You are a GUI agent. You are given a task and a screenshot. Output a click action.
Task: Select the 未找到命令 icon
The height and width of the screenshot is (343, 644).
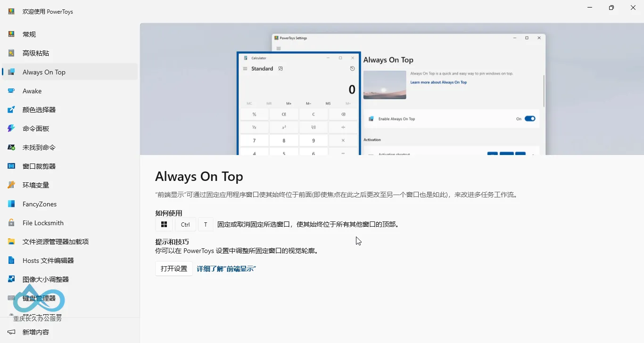click(11, 147)
